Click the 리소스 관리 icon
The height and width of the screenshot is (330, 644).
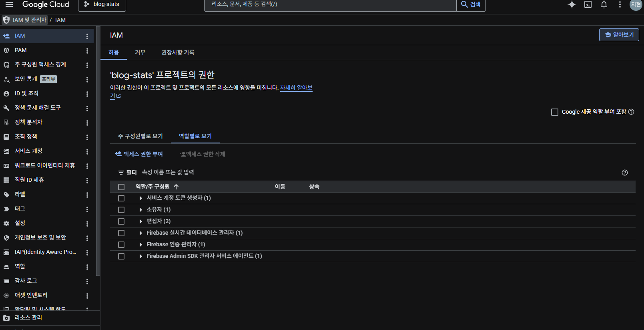pyautogui.click(x=6, y=318)
